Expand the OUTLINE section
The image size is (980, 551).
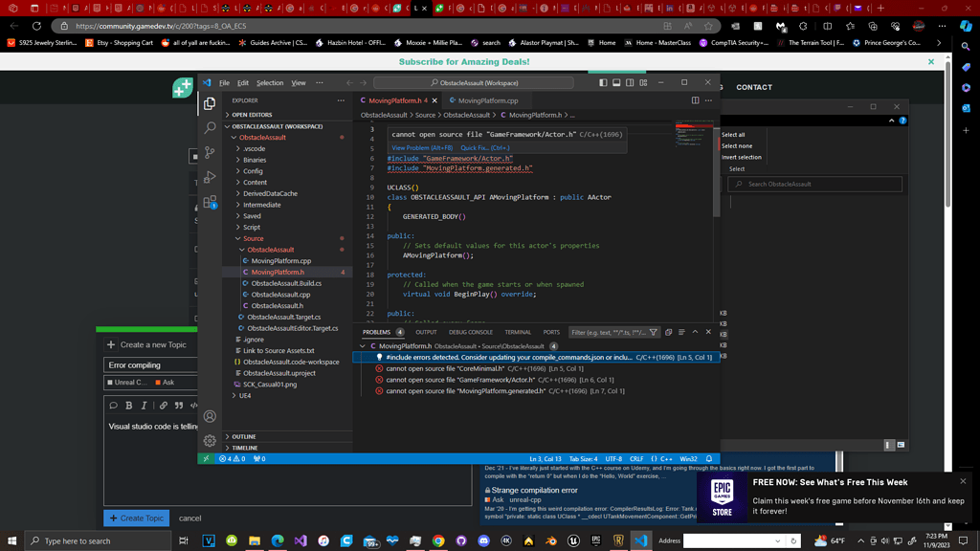pos(244,436)
